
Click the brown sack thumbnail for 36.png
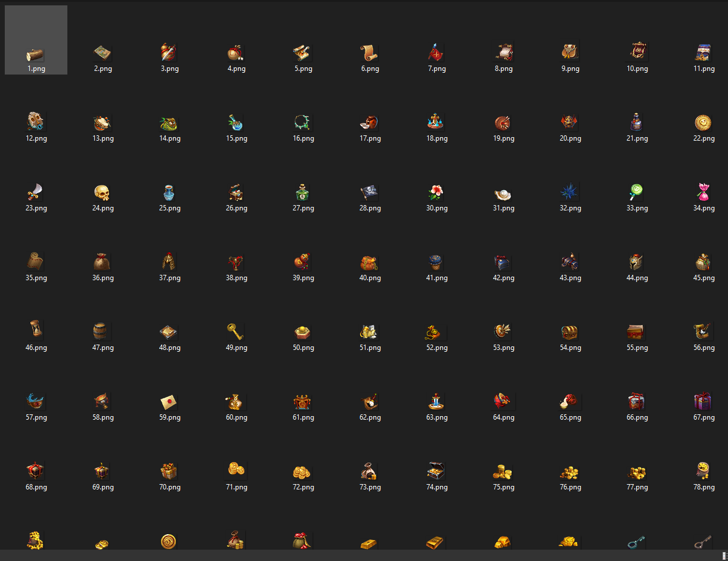[x=103, y=262]
